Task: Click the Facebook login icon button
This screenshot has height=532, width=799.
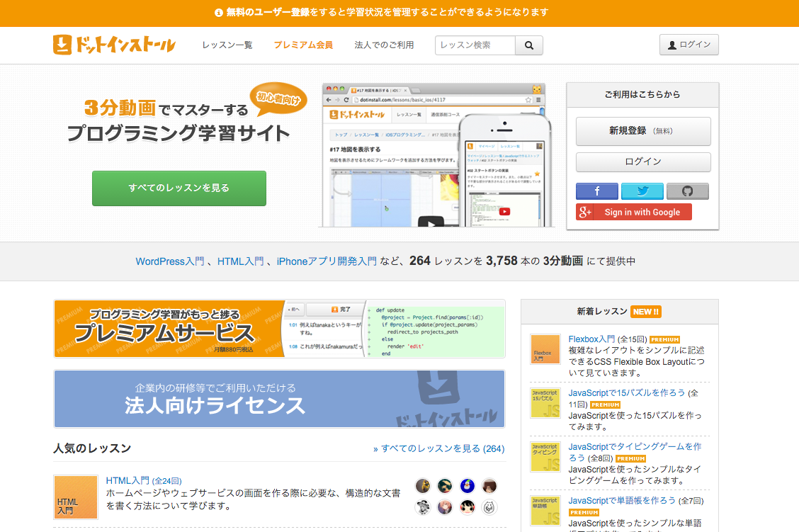Action: click(596, 191)
